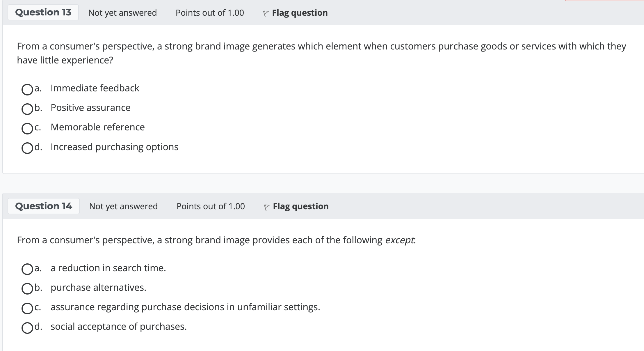Pick 'social acceptance of purchases' option
The height and width of the screenshot is (351, 644).
coord(27,328)
